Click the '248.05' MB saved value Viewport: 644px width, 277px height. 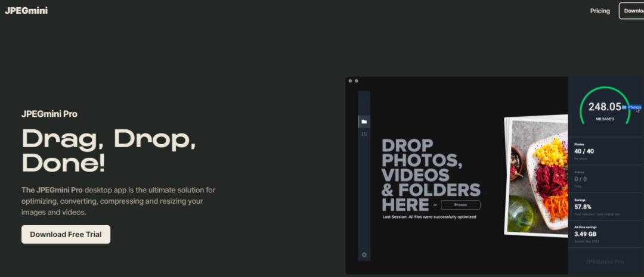pos(605,107)
